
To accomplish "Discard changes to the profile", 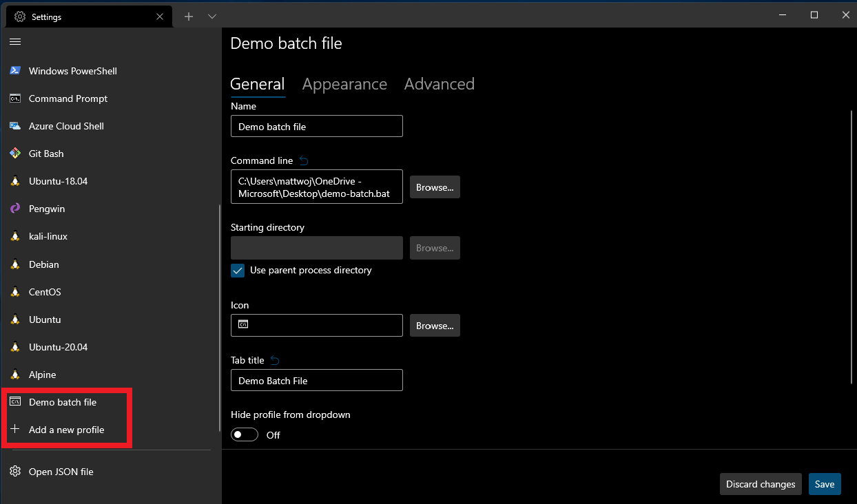I will tap(761, 484).
